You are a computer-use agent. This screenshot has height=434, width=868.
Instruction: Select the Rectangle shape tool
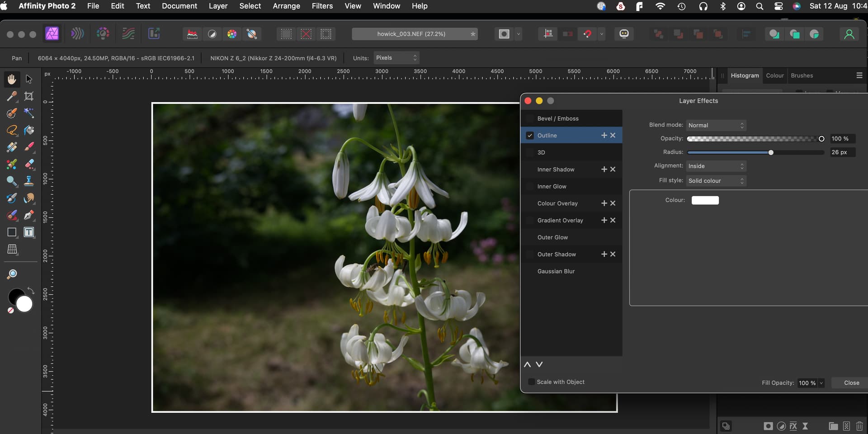[x=12, y=232]
